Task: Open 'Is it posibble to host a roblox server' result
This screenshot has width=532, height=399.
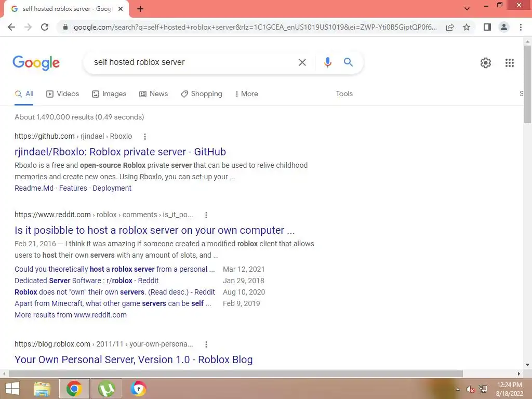Action: 155,230
